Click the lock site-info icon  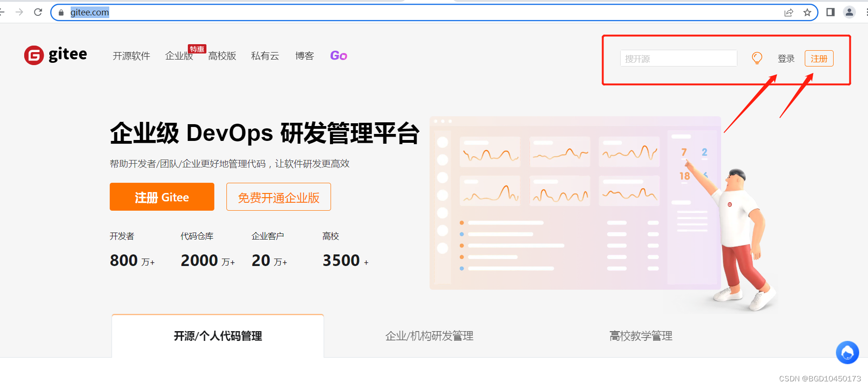click(61, 13)
